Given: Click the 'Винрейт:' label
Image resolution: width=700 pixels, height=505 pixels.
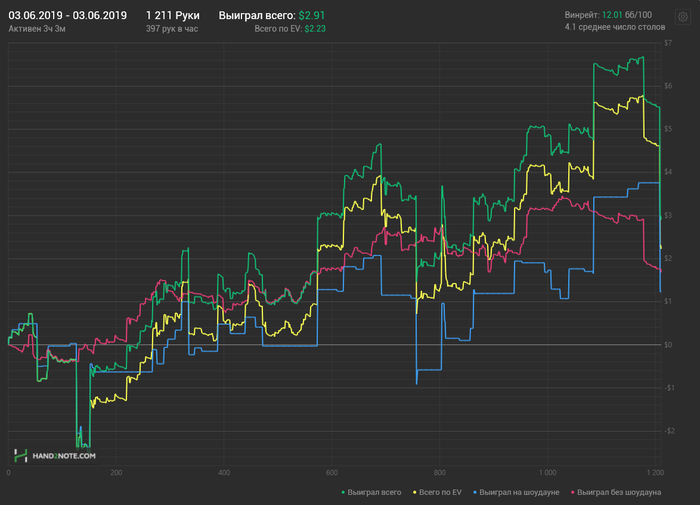Looking at the screenshot, I should tap(582, 15).
